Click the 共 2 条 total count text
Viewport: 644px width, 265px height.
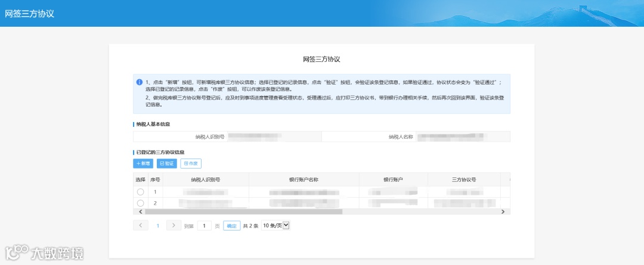point(250,226)
